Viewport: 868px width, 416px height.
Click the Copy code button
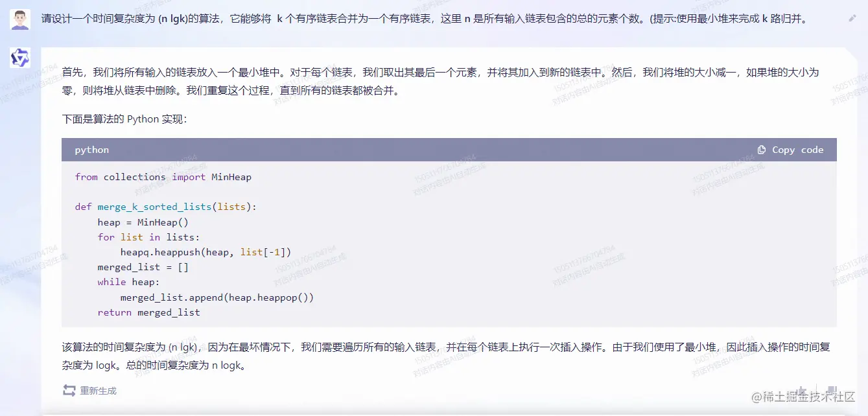pos(791,149)
